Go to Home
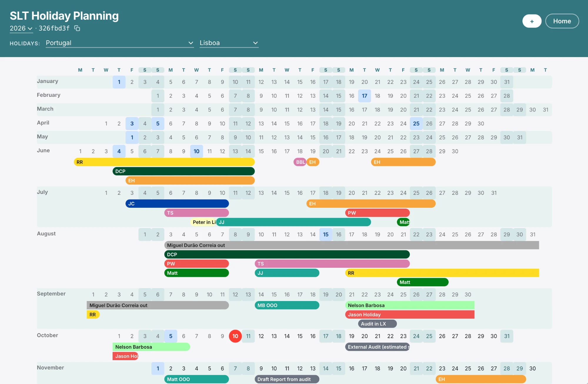The height and width of the screenshot is (384, 588). (x=562, y=21)
